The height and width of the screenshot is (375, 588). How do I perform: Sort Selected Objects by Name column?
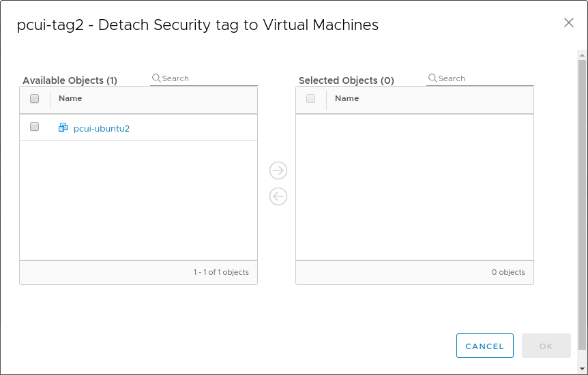coord(347,99)
